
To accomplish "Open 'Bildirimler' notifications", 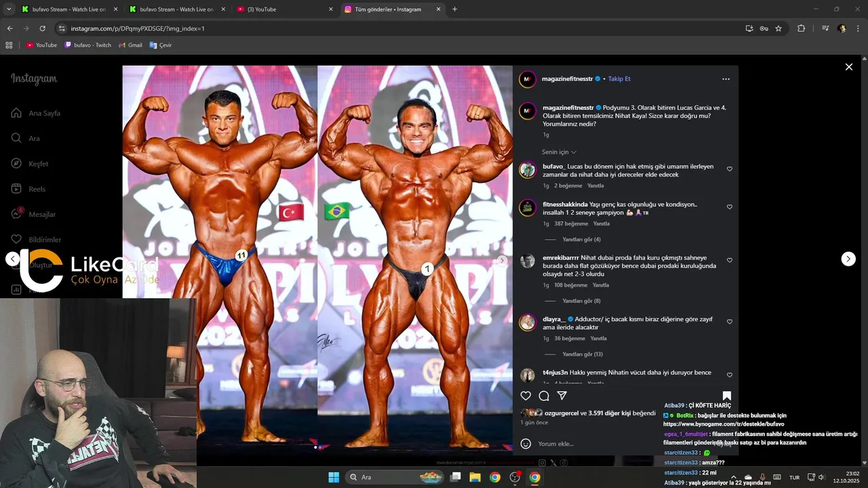I will 36,240.
